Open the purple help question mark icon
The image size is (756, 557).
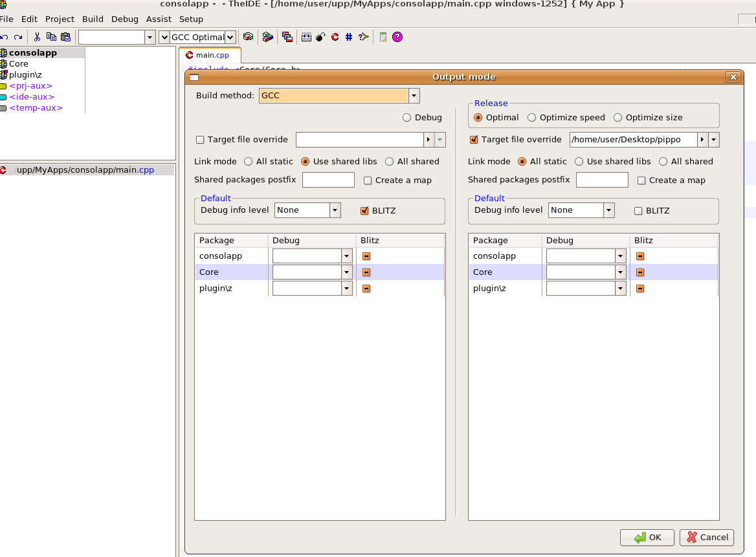coord(397,37)
